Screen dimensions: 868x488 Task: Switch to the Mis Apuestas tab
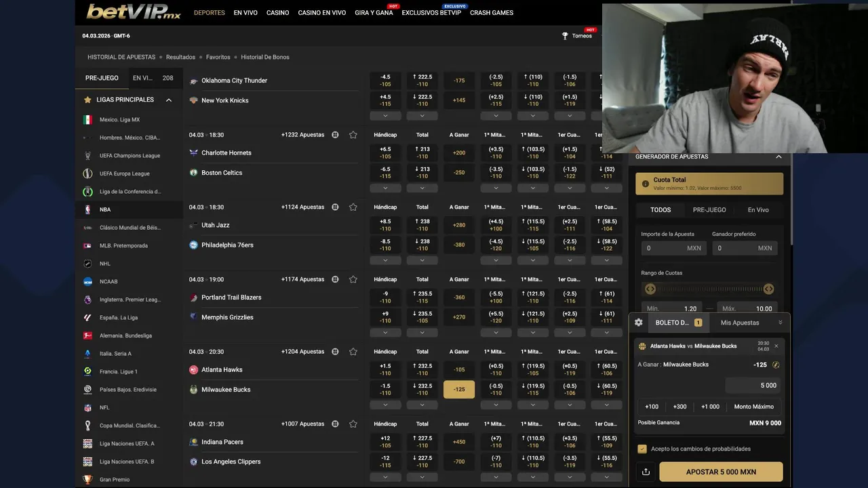tap(740, 323)
